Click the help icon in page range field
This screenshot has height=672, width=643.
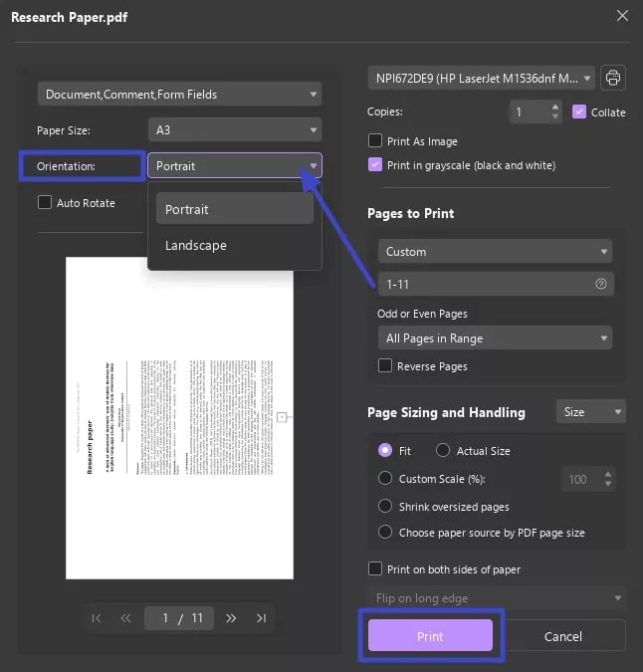tap(600, 284)
